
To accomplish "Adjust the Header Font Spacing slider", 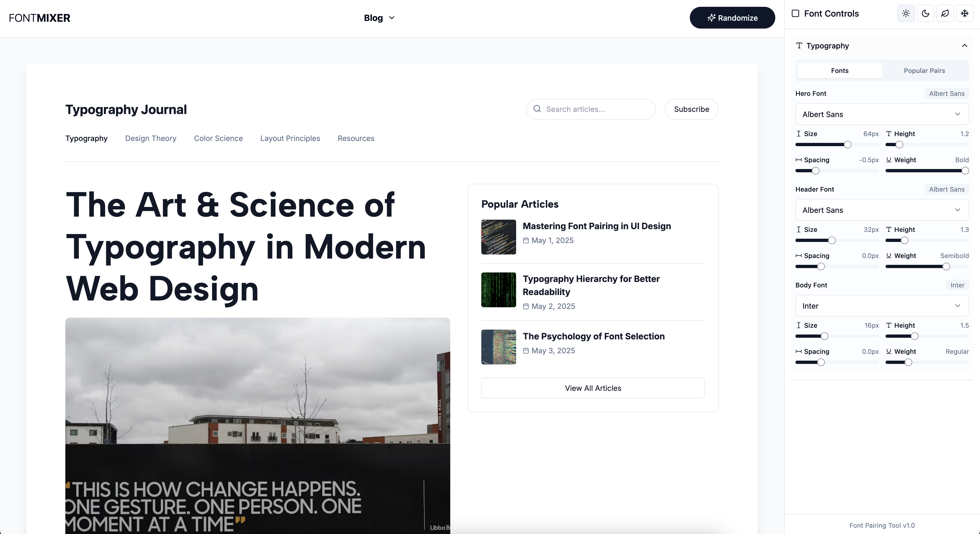I will click(x=837, y=267).
